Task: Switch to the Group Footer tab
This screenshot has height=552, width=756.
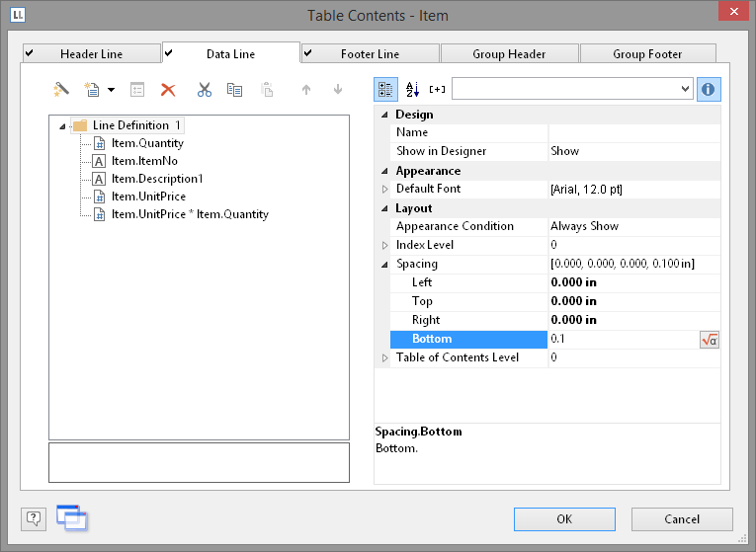Action: [x=647, y=53]
